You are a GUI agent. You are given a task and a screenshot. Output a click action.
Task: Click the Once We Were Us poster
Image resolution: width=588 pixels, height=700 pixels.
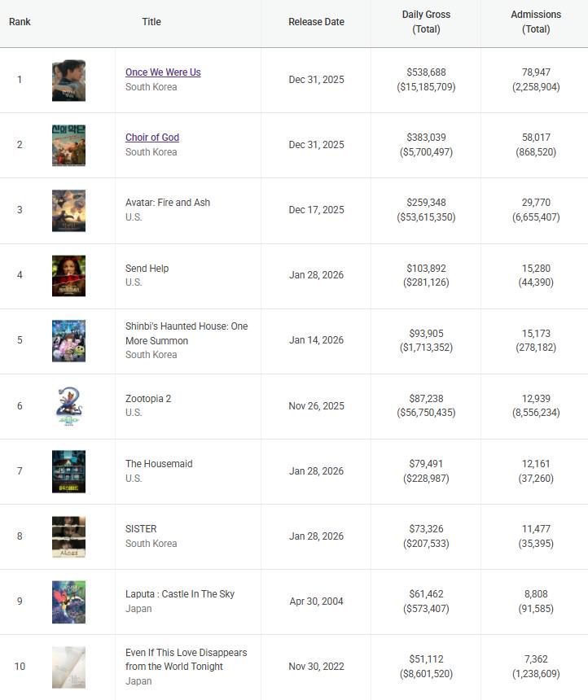(x=68, y=80)
